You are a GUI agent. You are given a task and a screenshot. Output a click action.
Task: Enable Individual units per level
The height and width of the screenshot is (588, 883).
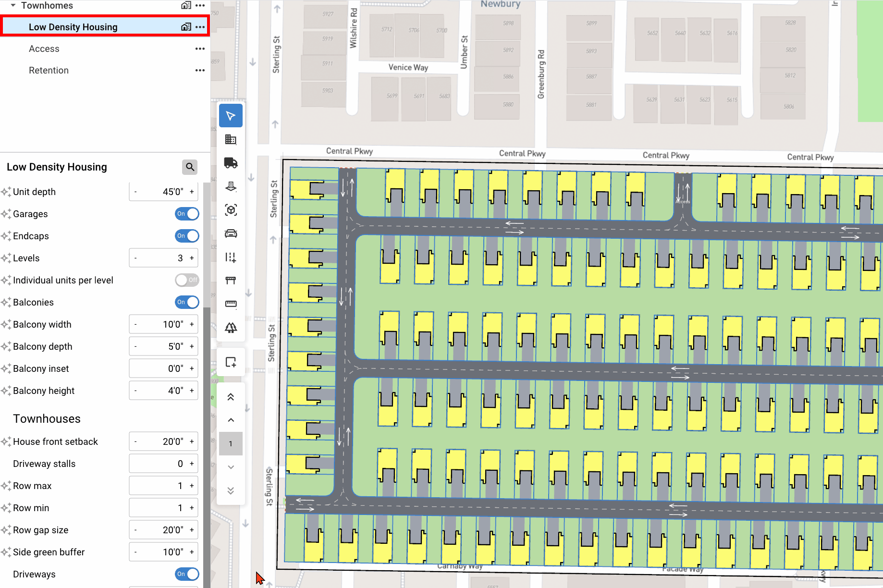click(x=187, y=280)
